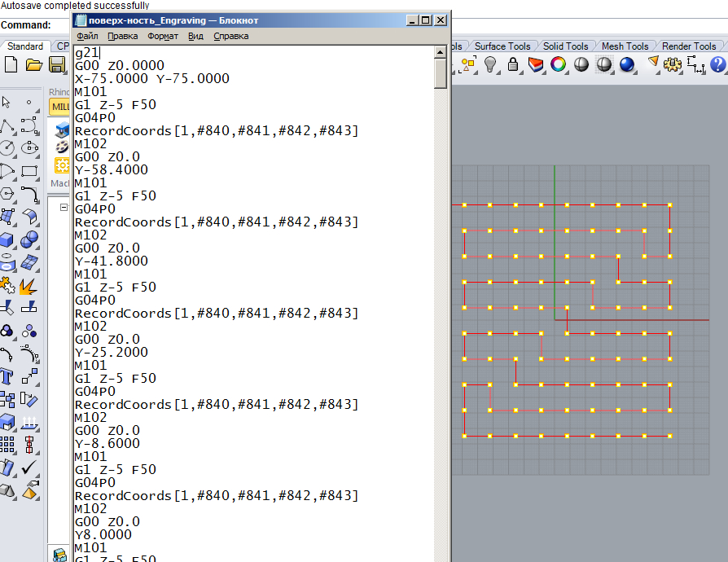The width and height of the screenshot is (728, 562).
Task: Select the Ellipse tool
Action: [29, 148]
